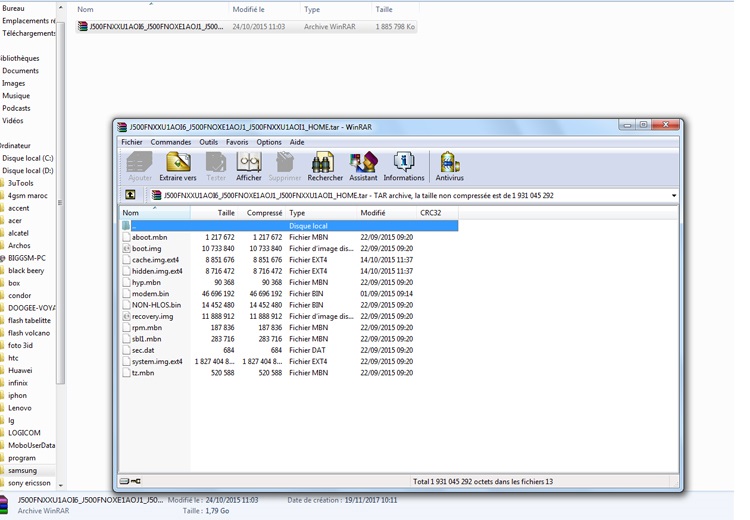Click the Explorer sidebar vertical scrollbar
Image resolution: width=750 pixels, height=520 pixels.
point(60,203)
